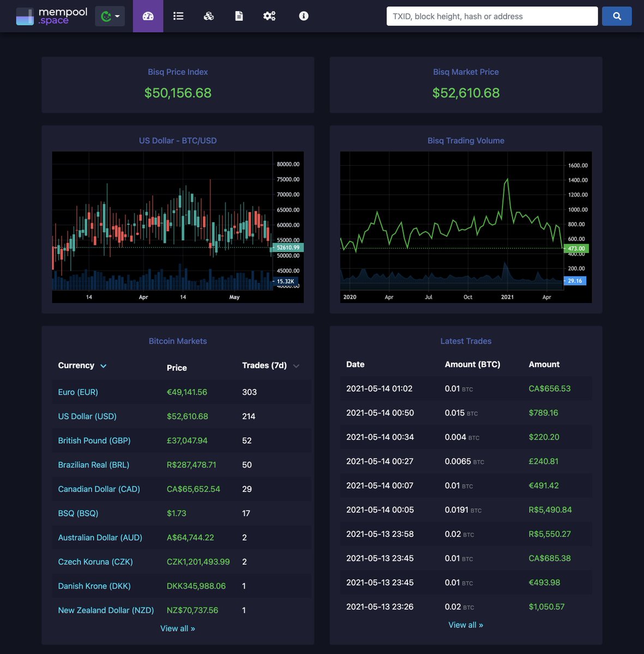Open the Currency column sort dropdown
This screenshot has height=654, width=644.
coord(103,366)
